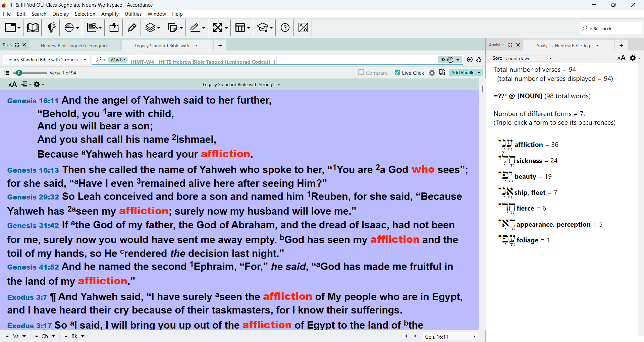Enable the Compare checkbox
The image size is (644, 342).
click(361, 72)
